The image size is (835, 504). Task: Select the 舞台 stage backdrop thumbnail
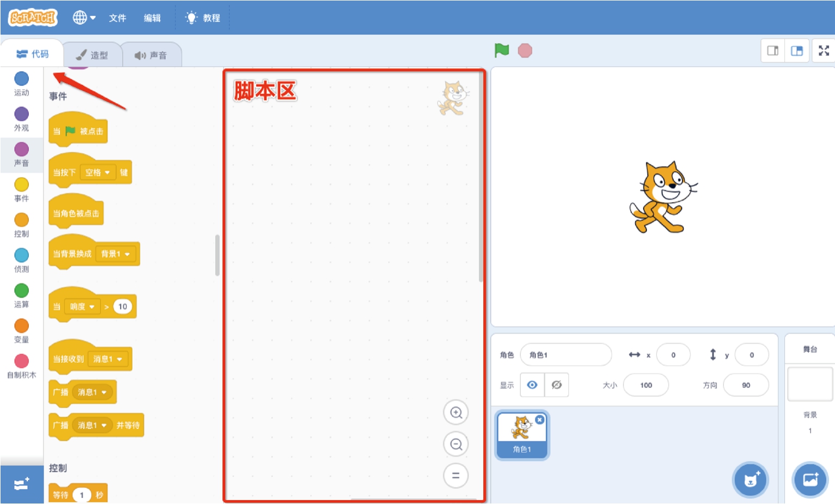coord(810,384)
